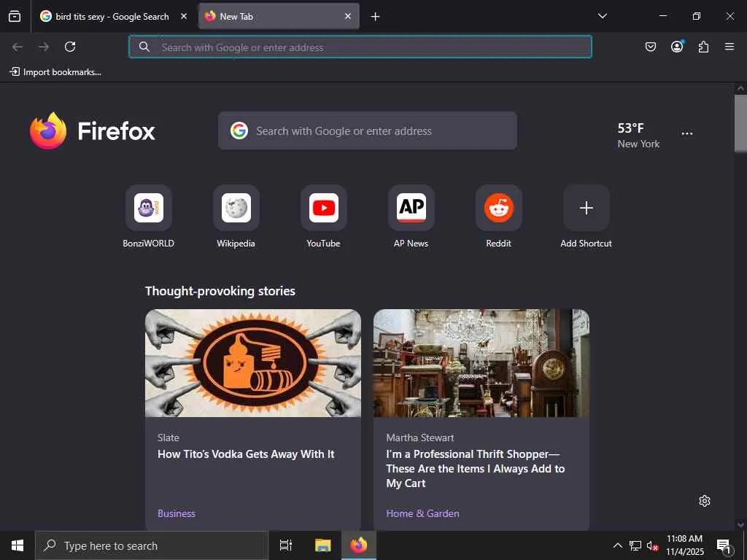747x560 pixels.
Task: Open the Home & Garden topic link
Action: pyautogui.click(x=422, y=513)
